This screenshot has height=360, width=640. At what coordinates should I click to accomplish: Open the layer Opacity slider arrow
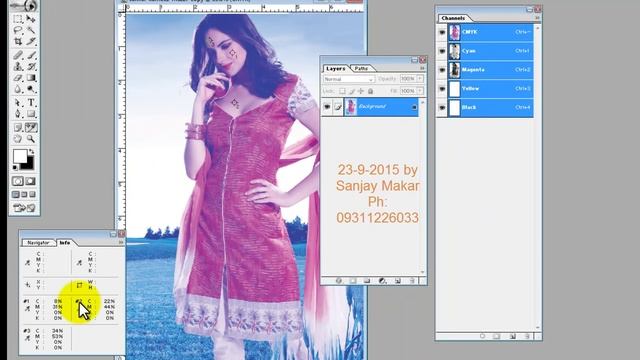tap(420, 79)
